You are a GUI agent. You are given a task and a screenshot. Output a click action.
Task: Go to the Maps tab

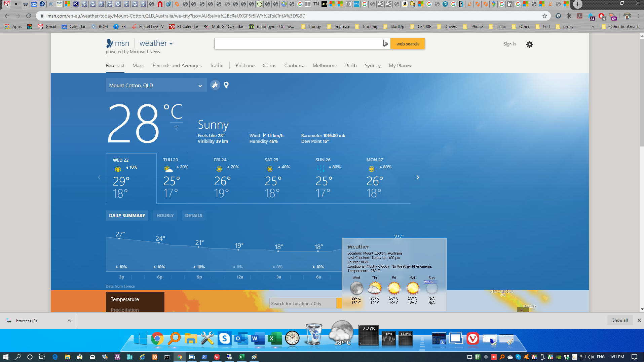138,66
